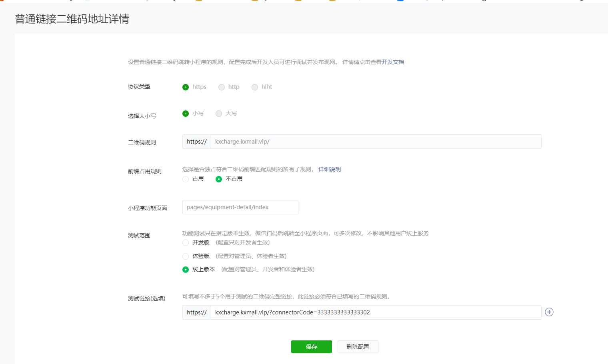This screenshot has height=364, width=608.
Task: Select 占用 prefix occupation option
Action: point(186,179)
